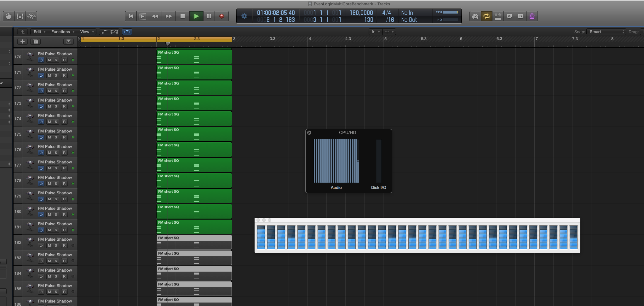Mute track 170 FM Pulse Shadow
Viewport: 644px width, 306px height.
pos(49,60)
